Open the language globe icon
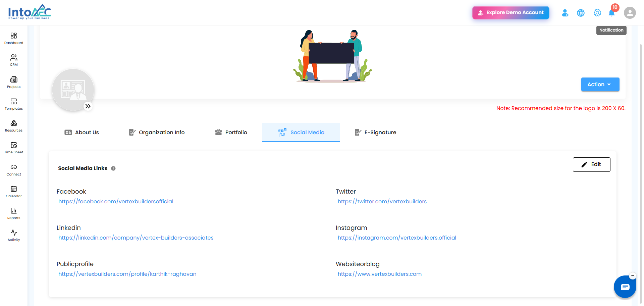The image size is (644, 306). tap(581, 13)
